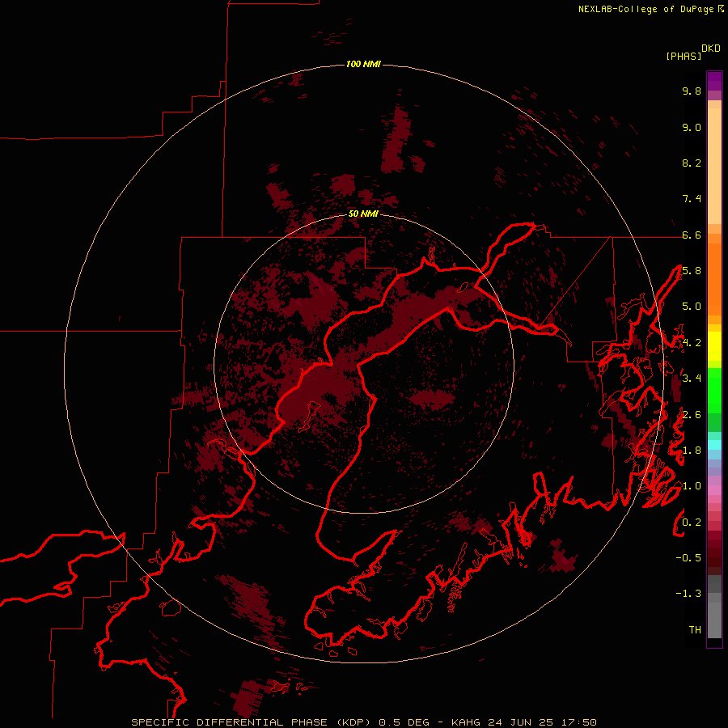Click the 0.2 legend value
The image size is (728, 728).
pyautogui.click(x=692, y=523)
